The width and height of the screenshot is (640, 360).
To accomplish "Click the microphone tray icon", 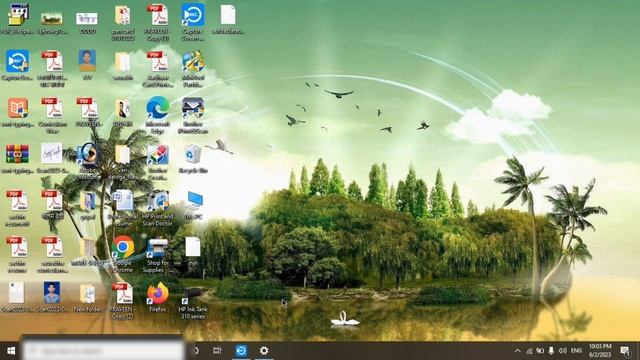I will (551, 351).
